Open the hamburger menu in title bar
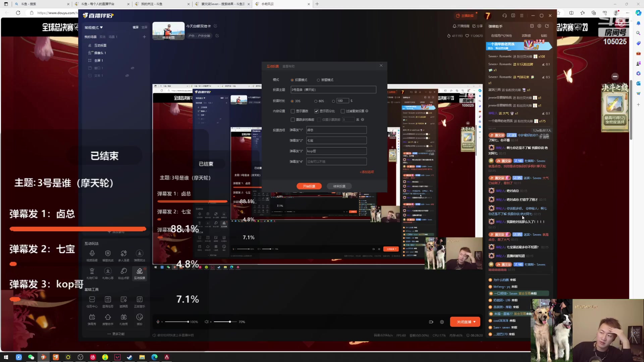The height and width of the screenshot is (362, 644). point(522,15)
